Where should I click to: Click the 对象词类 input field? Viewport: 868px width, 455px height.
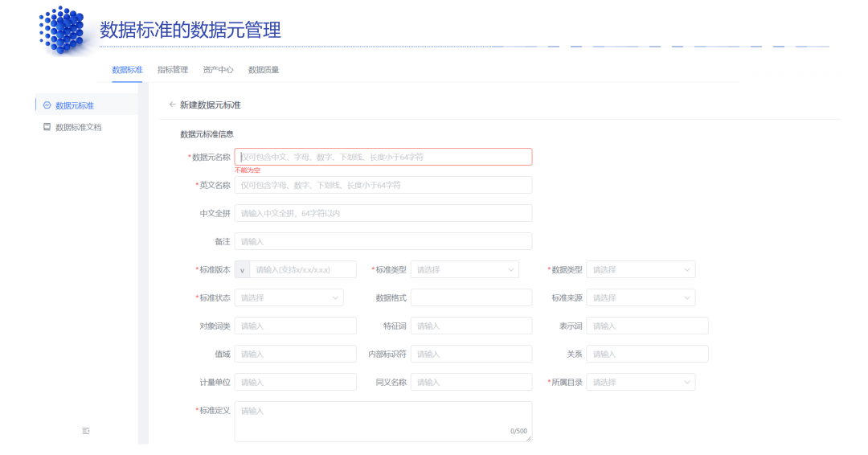click(x=295, y=326)
